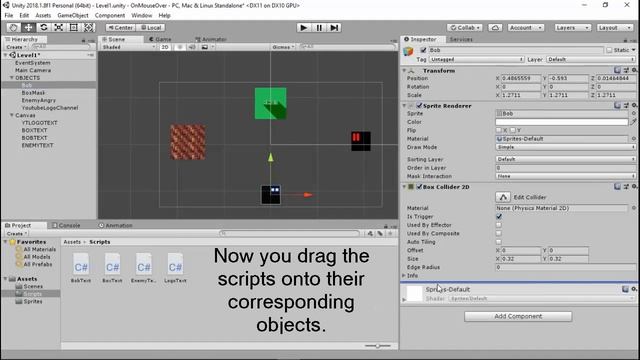
Task: Click the Add Component button
Action: pyautogui.click(x=518, y=316)
